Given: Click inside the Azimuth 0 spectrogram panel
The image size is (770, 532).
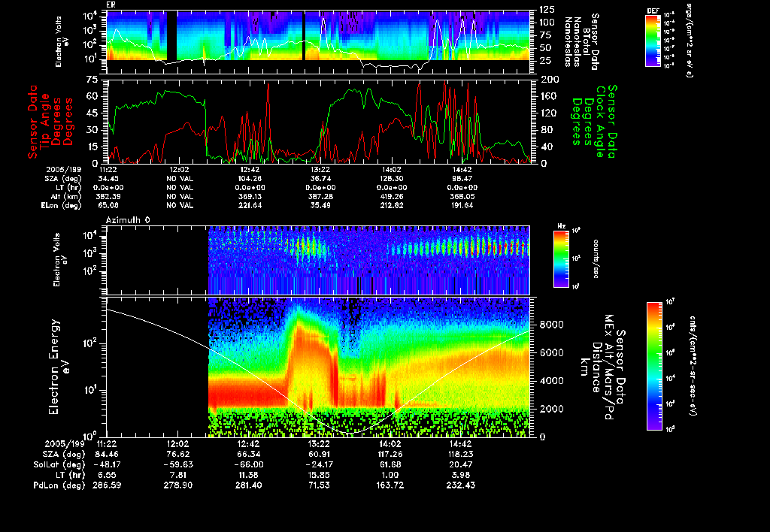Looking at the screenshot, I should pos(318,260).
